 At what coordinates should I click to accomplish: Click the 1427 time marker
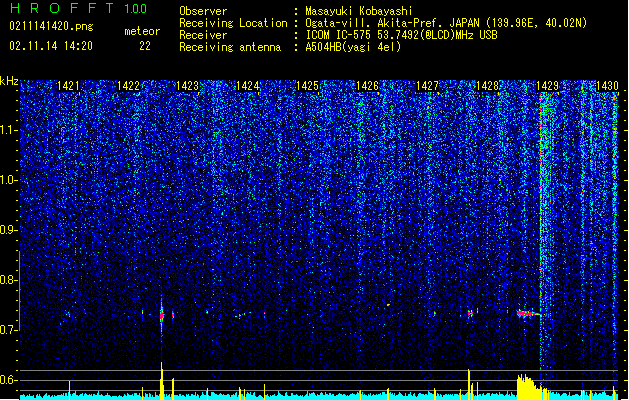[x=427, y=86]
